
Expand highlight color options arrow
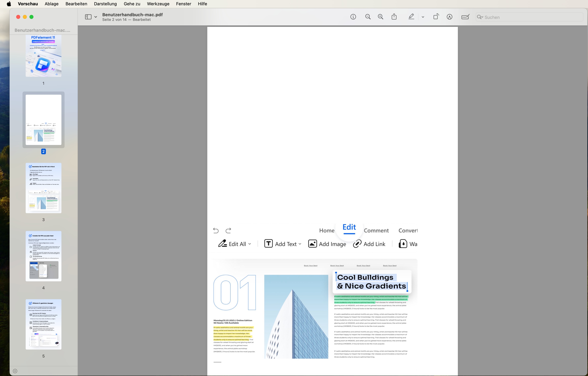423,17
